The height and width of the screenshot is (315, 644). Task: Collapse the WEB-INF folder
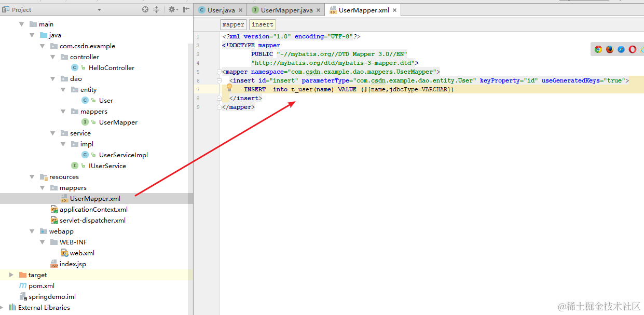point(43,242)
